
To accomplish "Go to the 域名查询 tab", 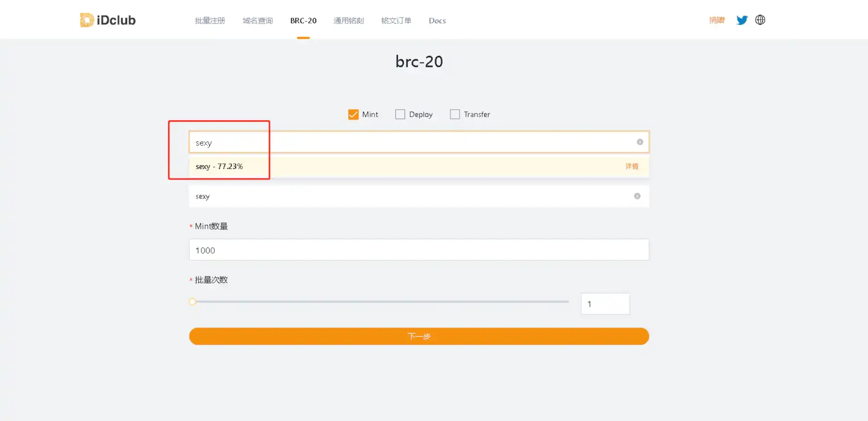I will click(257, 20).
